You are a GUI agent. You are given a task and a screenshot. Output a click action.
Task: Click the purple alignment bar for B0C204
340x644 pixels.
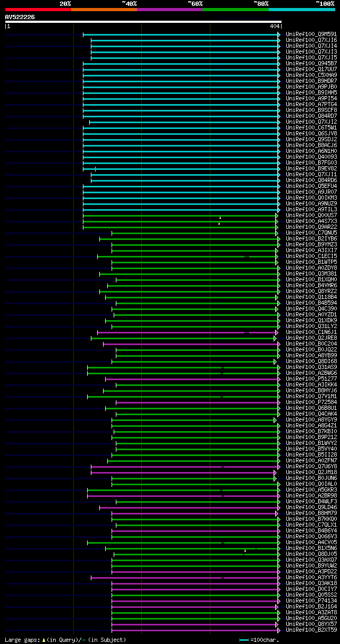coord(191,344)
